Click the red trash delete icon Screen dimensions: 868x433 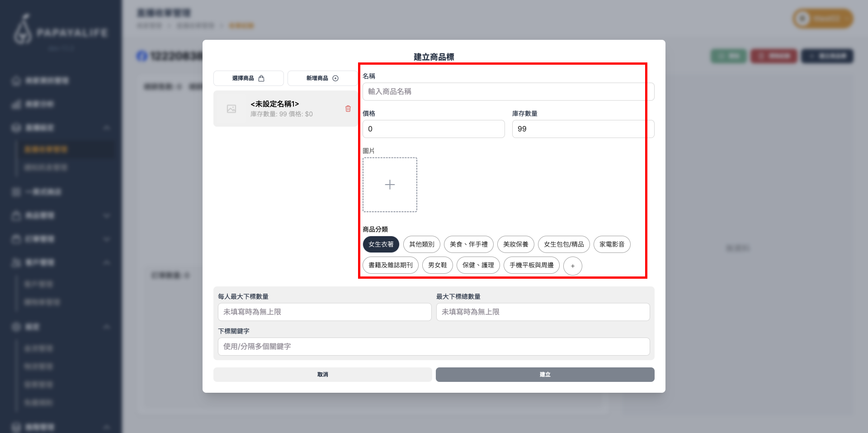348,109
